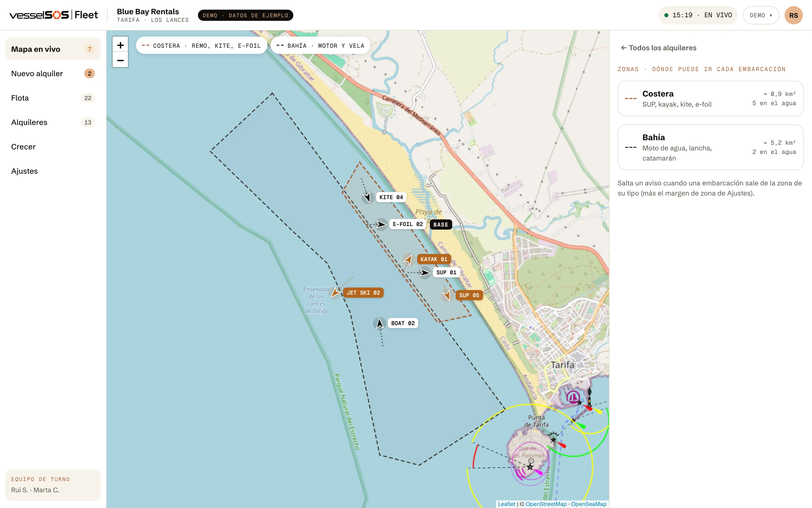Click the SUP 05 map label
812x508 pixels.
pyautogui.click(x=469, y=295)
